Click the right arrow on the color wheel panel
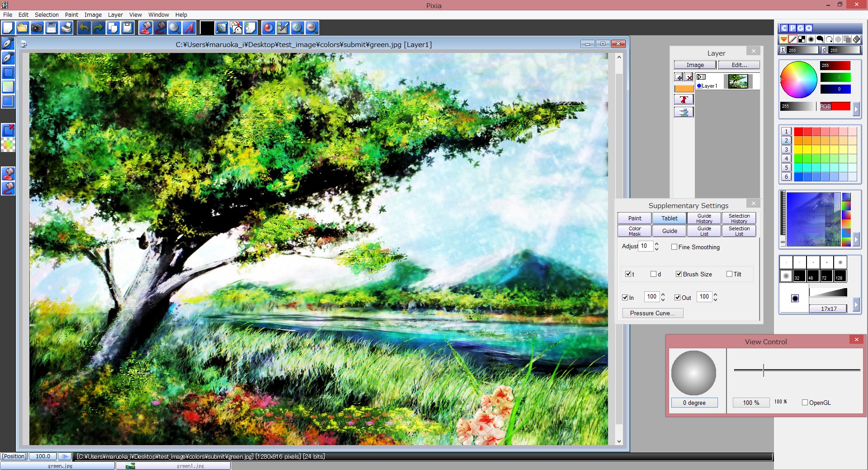 point(857,109)
